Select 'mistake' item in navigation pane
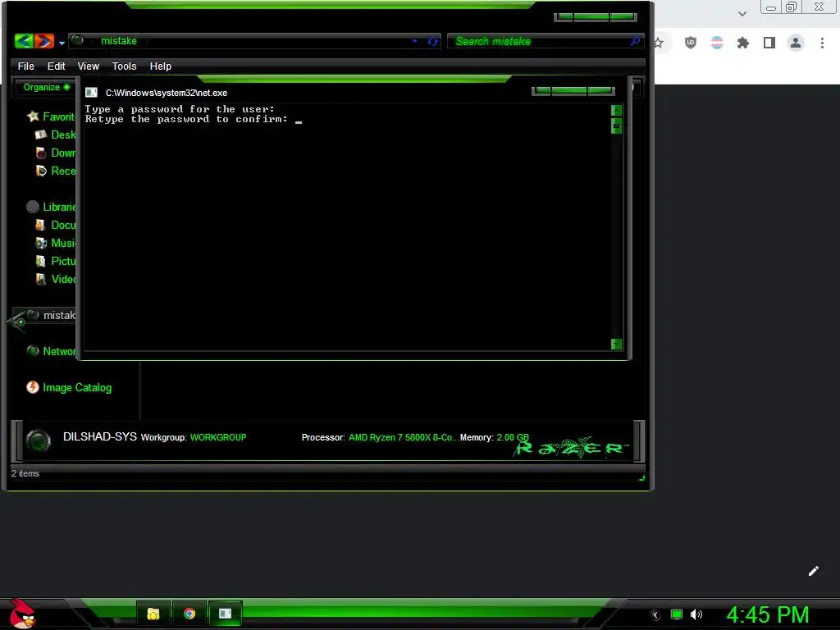This screenshot has width=840, height=630. [x=52, y=316]
